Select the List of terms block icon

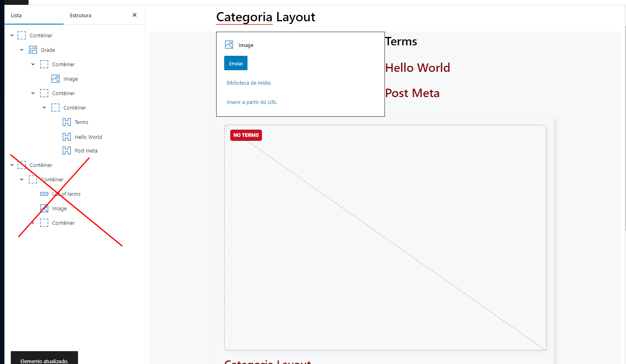tap(44, 194)
